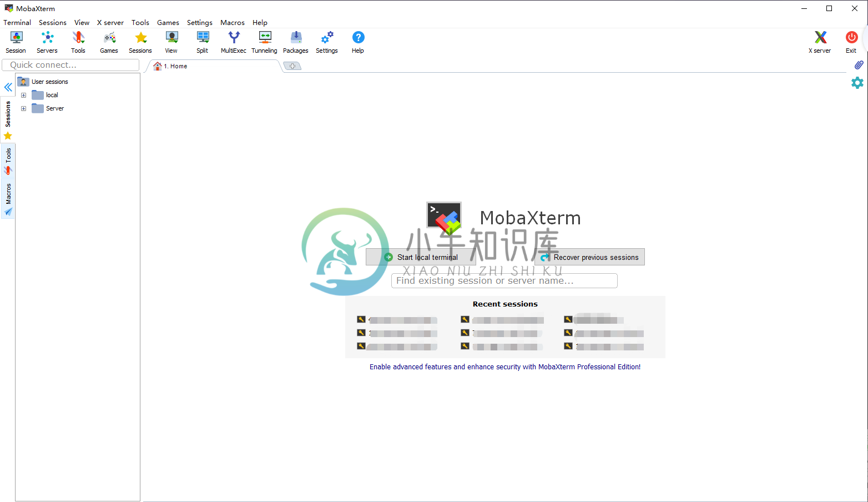Select the Server folder in sessions tree
Viewport: 868px width, 502px height.
point(48,108)
